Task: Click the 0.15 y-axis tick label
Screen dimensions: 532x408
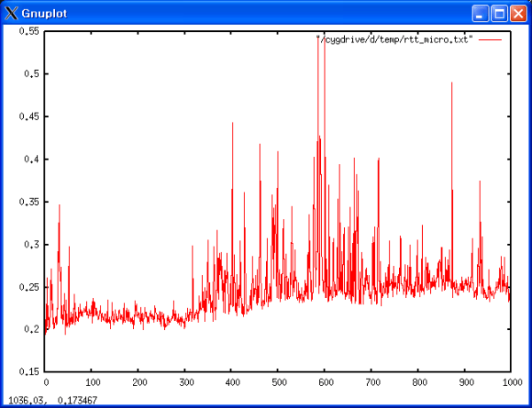Action: pos(29,372)
